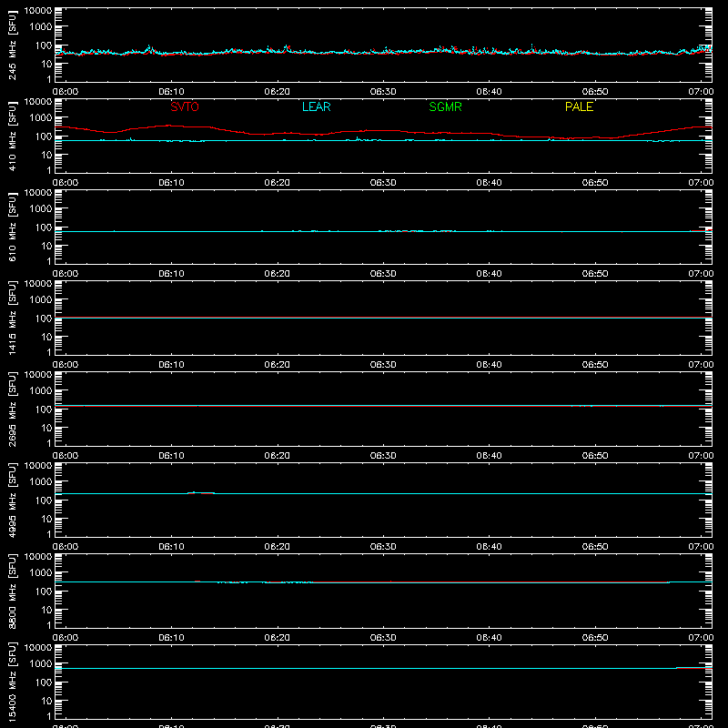Click the 06:10 time label under 2695 MHz plot

coord(171,456)
